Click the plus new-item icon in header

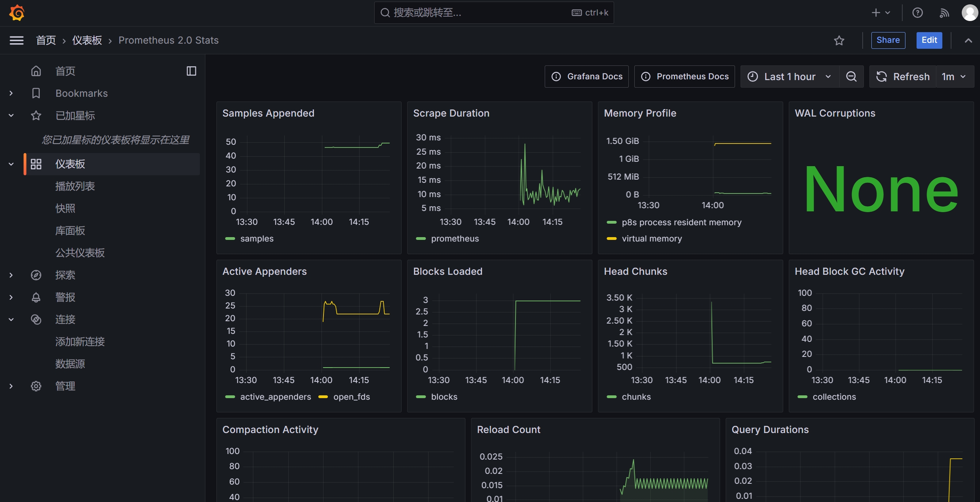(876, 13)
